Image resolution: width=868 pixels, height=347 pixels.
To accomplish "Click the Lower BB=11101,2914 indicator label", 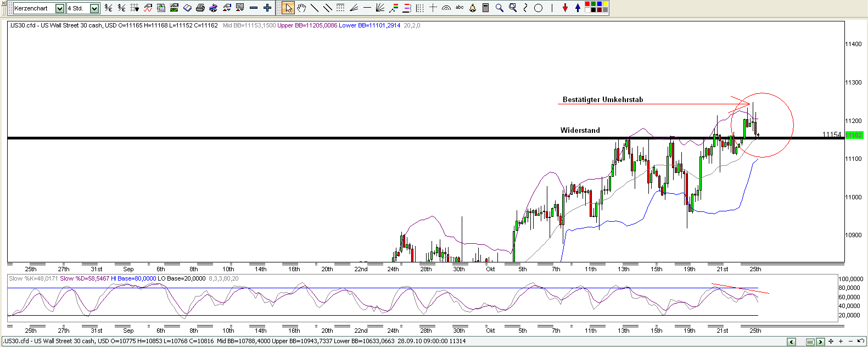I will click(369, 25).
